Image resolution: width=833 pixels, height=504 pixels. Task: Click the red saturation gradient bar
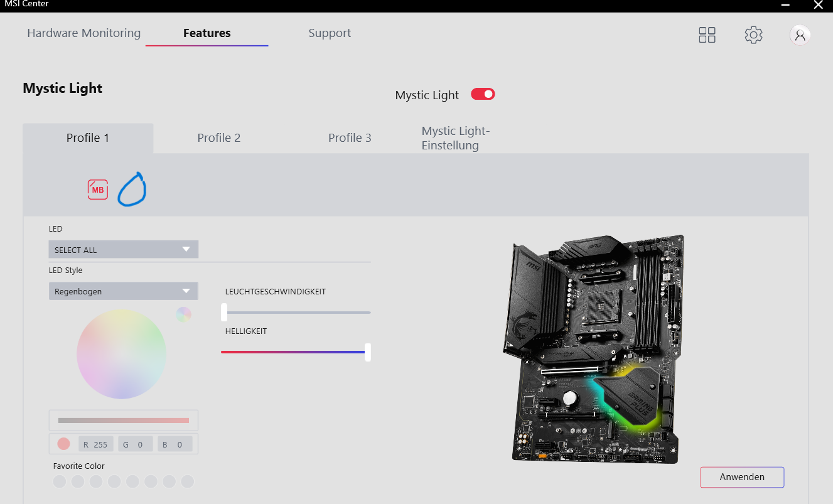pos(124,421)
